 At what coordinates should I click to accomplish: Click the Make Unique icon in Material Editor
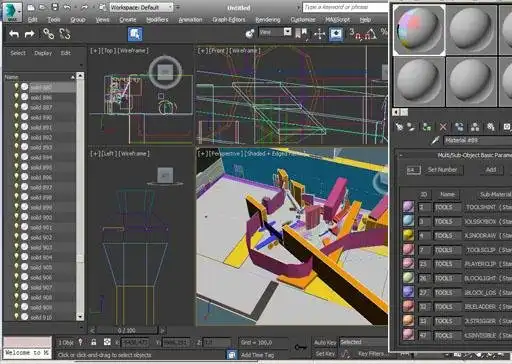coord(475,127)
